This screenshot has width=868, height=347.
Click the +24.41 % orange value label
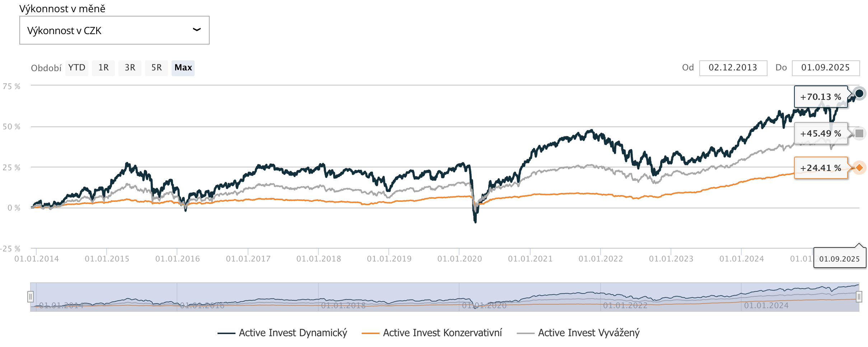[821, 168]
